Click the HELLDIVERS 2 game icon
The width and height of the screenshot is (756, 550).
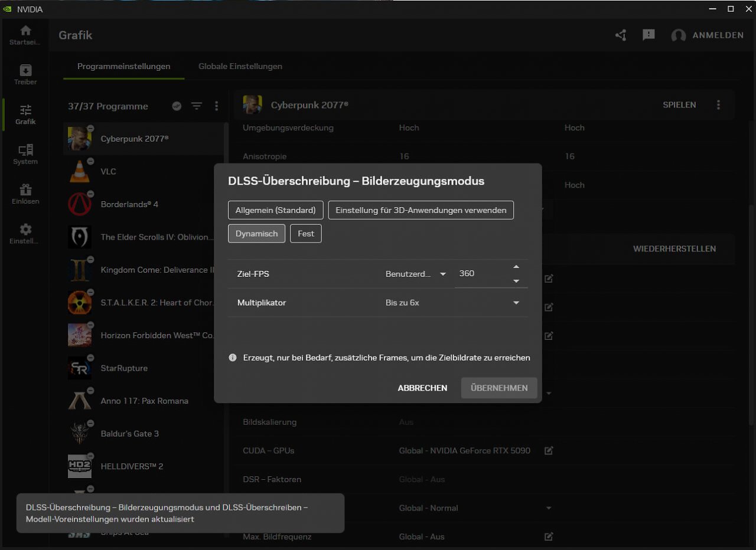coord(79,466)
